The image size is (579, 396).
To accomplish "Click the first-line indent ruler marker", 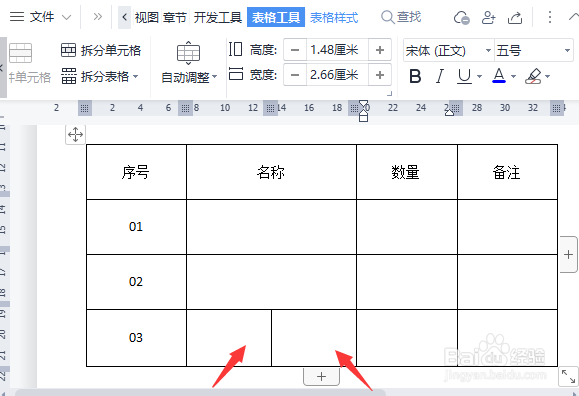I will pos(364,103).
